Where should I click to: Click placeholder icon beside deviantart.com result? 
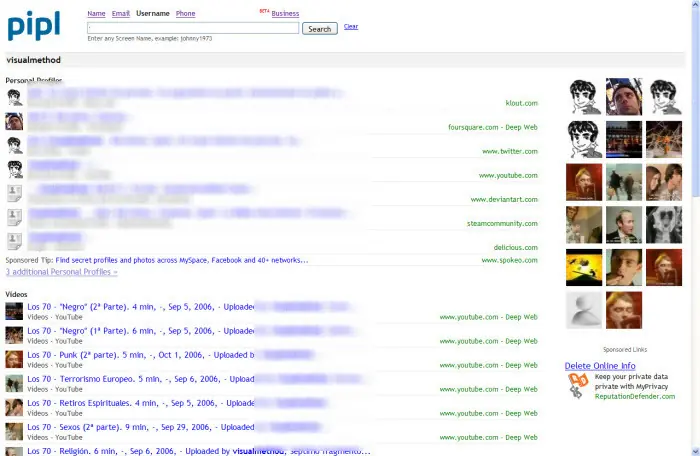tap(14, 193)
